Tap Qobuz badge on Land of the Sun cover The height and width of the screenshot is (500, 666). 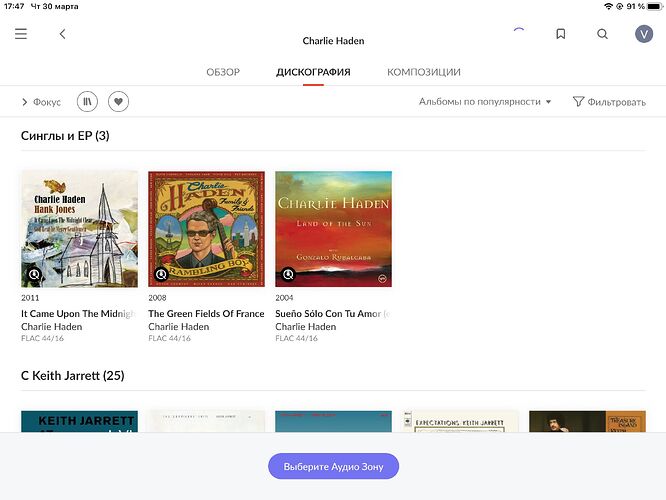pyautogui.click(x=288, y=274)
